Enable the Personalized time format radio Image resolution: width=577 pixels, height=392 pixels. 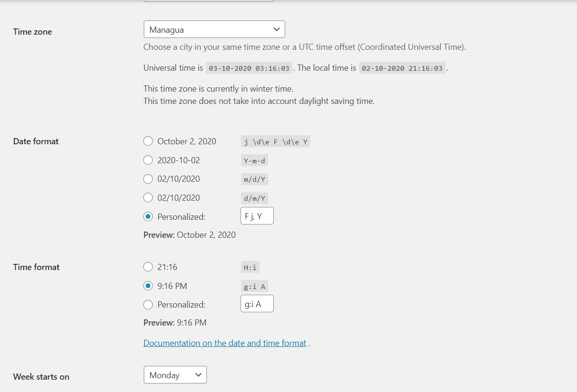(x=148, y=305)
